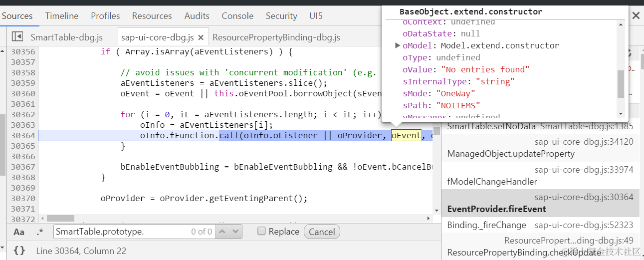
Task: Open the Profiles tab
Action: (105, 16)
